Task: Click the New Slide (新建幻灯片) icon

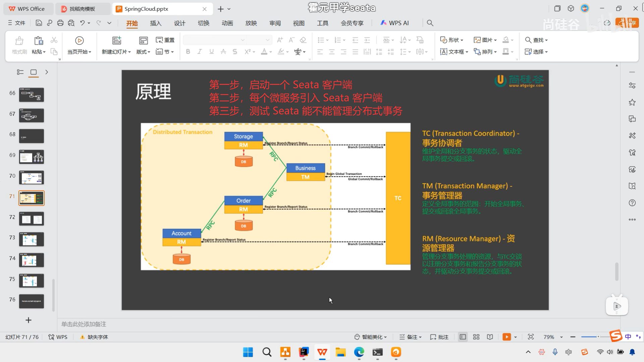Action: point(116,41)
